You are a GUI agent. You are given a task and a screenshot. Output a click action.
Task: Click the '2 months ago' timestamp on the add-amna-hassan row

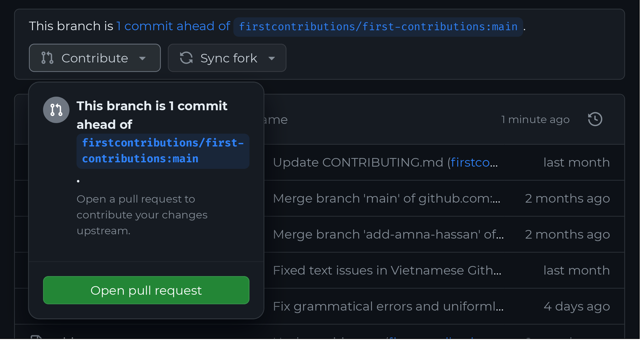(567, 234)
